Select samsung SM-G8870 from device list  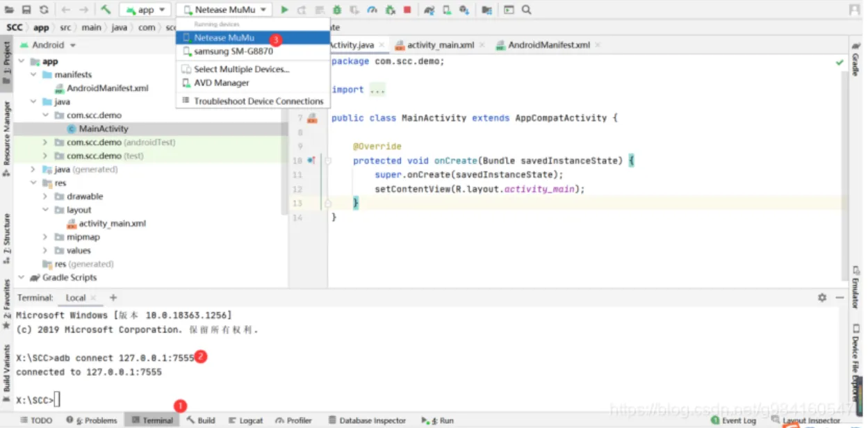point(233,51)
